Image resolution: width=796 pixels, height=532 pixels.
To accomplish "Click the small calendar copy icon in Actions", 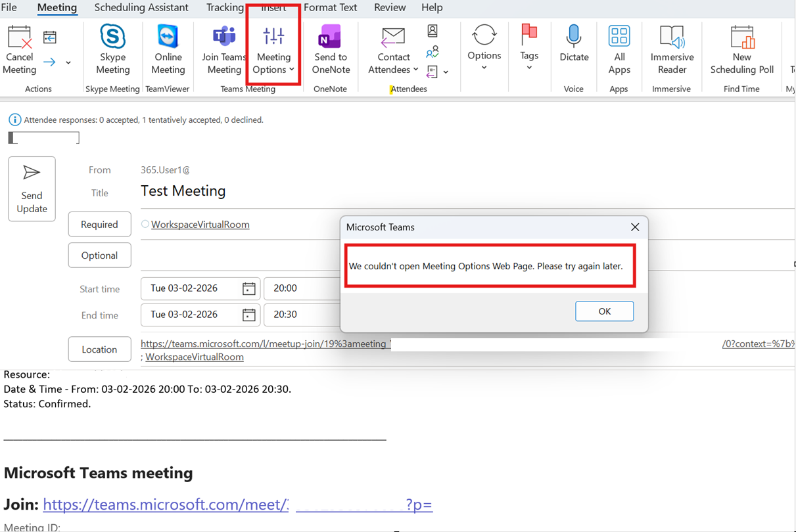I will pyautogui.click(x=50, y=37).
